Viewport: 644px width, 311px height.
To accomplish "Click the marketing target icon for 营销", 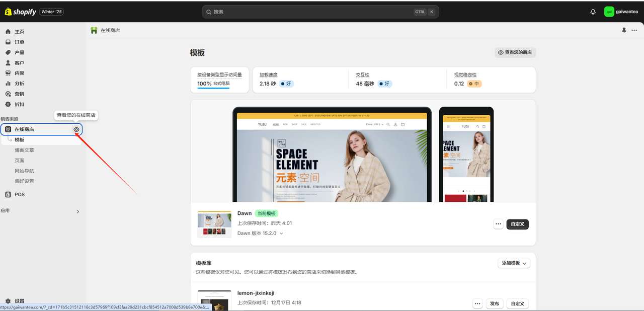I will click(8, 94).
